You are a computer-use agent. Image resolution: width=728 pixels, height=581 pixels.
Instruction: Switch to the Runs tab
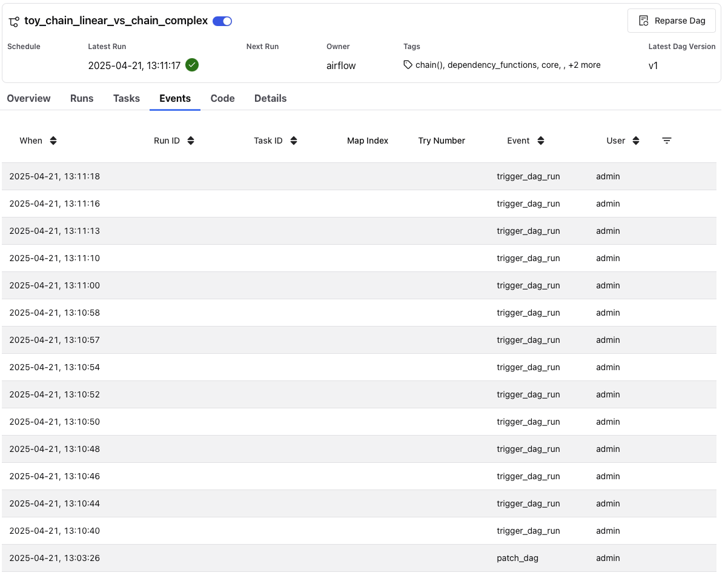tap(81, 98)
